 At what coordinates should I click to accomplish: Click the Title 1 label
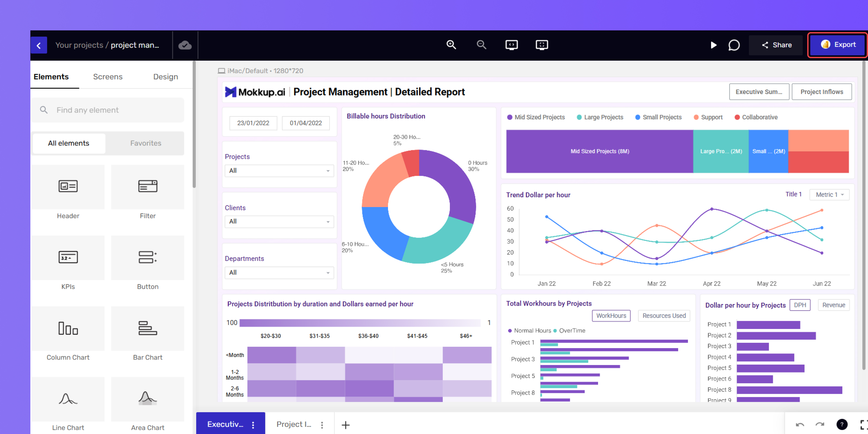[793, 194]
